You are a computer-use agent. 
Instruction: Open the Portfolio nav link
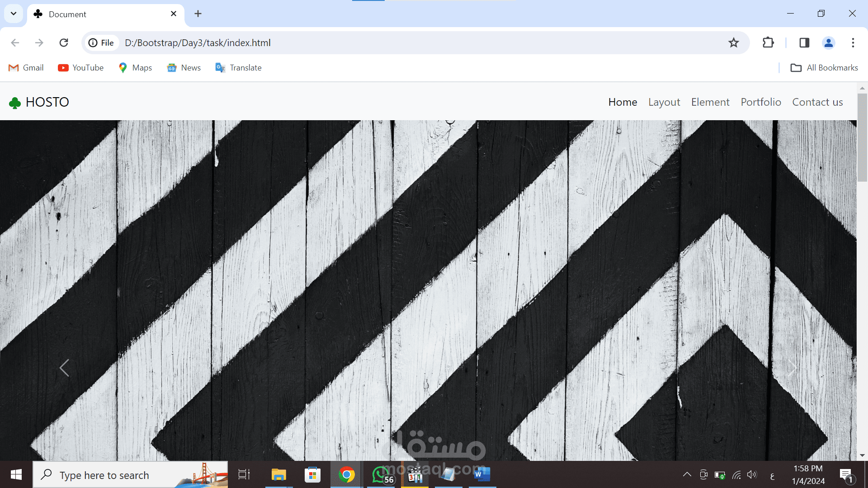(760, 102)
